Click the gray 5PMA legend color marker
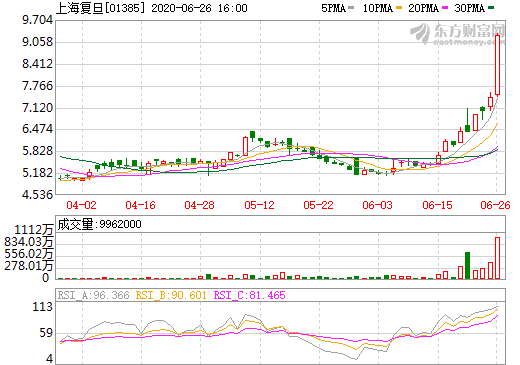520x365 pixels. tap(351, 8)
